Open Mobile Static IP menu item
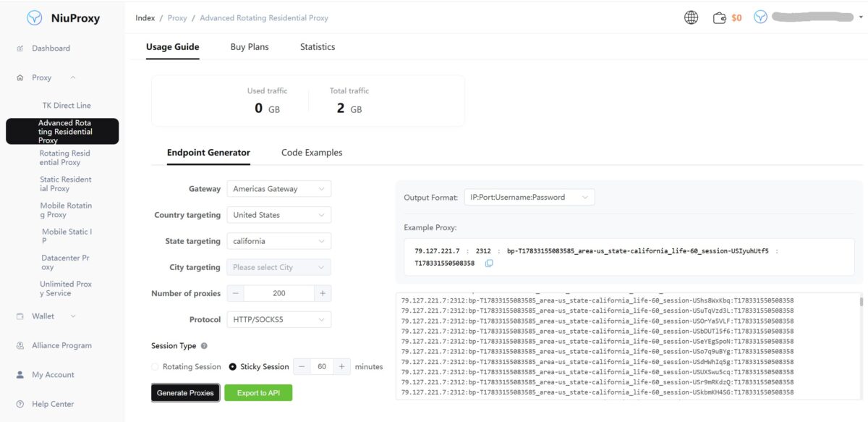868x422 pixels. click(x=67, y=236)
